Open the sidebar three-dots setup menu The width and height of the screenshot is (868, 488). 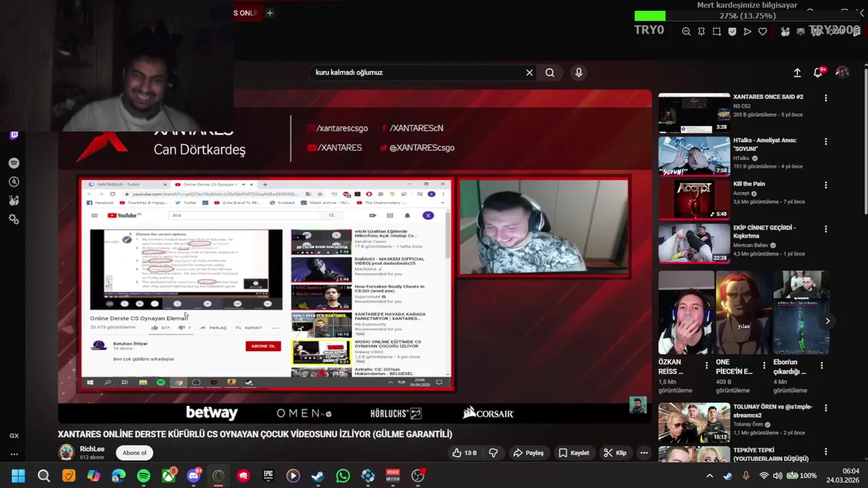(x=14, y=454)
